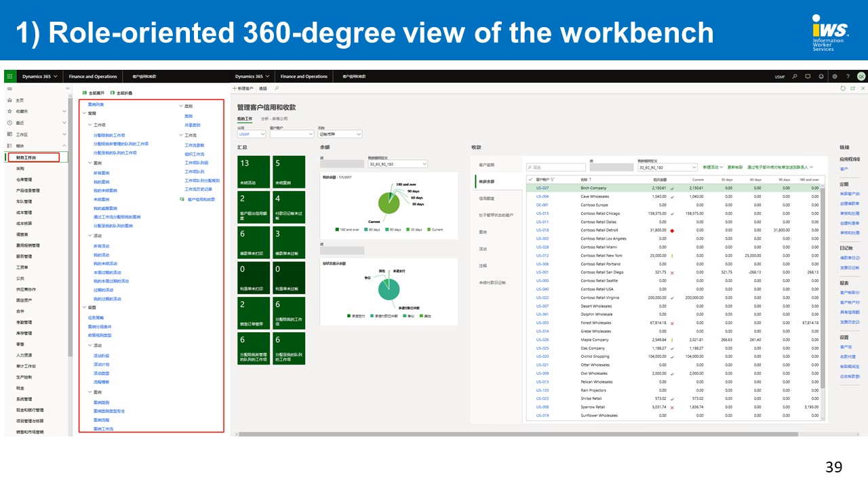Click the 新建活动 button

tap(712, 167)
